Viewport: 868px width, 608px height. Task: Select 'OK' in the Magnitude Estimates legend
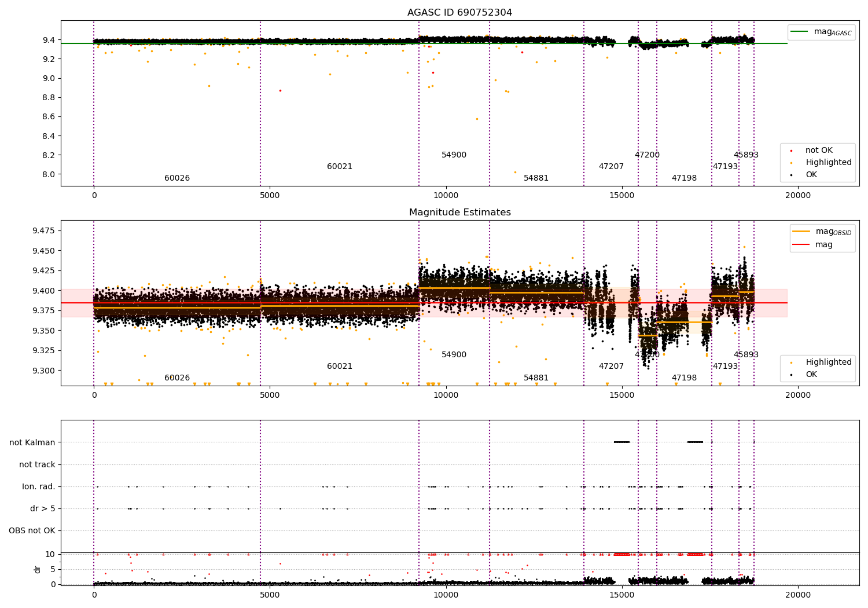[811, 375]
